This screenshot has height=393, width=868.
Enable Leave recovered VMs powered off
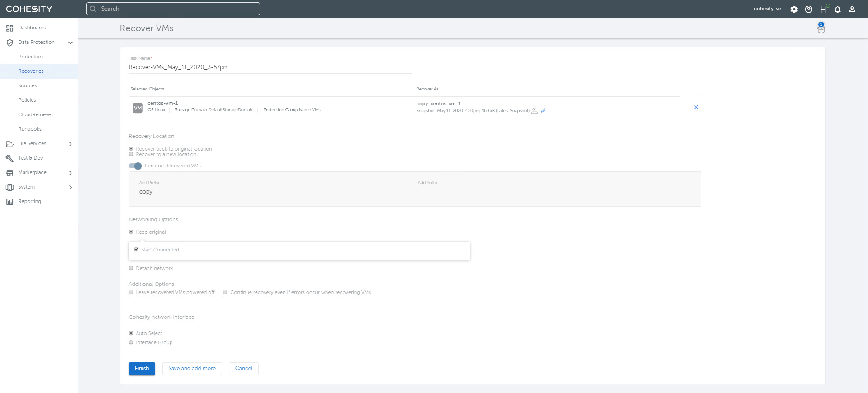[x=131, y=292]
